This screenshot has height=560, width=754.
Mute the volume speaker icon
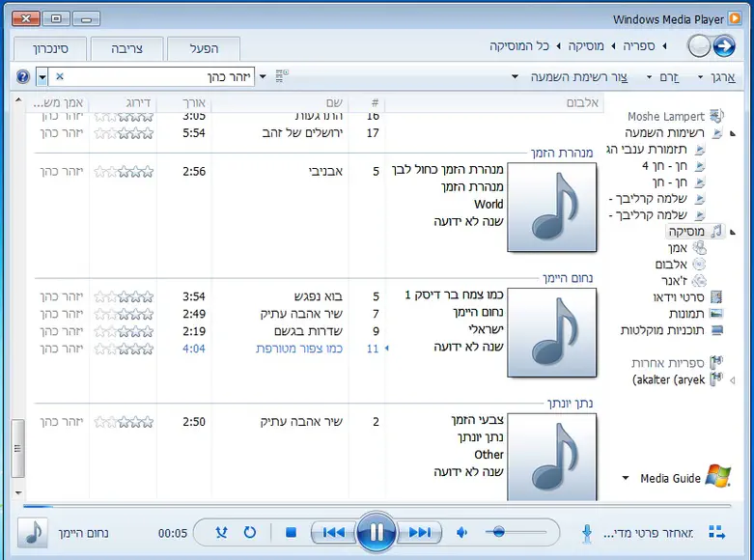(x=462, y=532)
